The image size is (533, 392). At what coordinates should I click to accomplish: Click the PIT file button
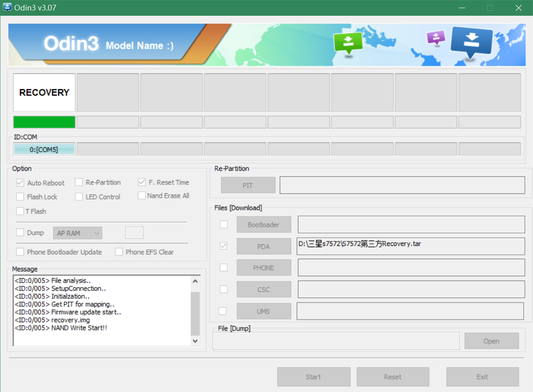[248, 185]
